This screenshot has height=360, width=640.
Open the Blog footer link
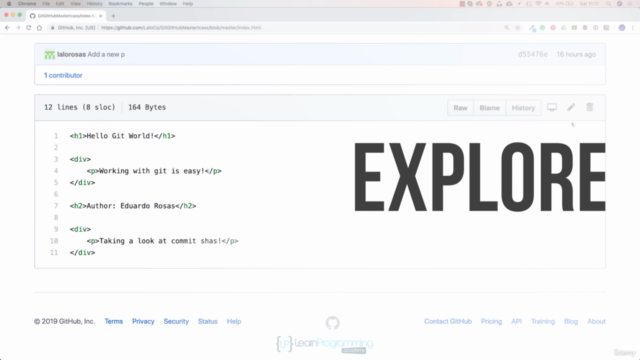point(571,321)
